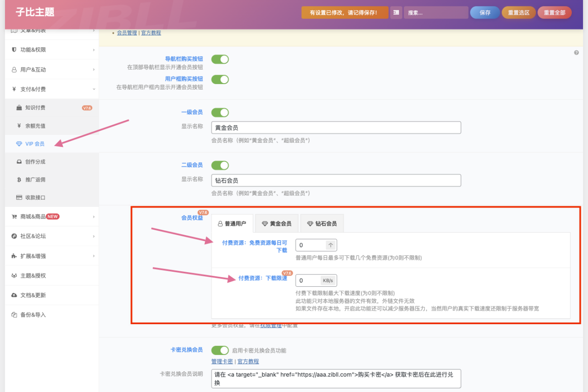
Task: Enable the 导航栏购买按钮 toggle
Action: (220, 59)
